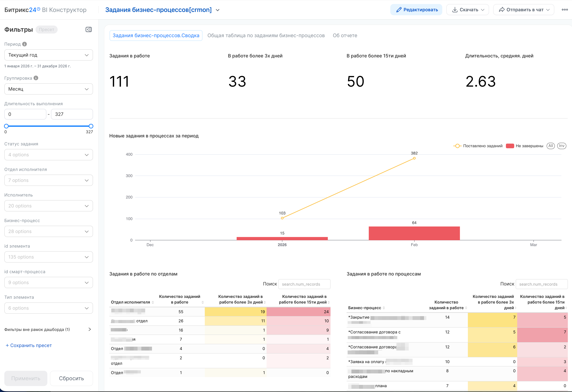
Task: Click the download icon in Скачать
Action: (455, 10)
